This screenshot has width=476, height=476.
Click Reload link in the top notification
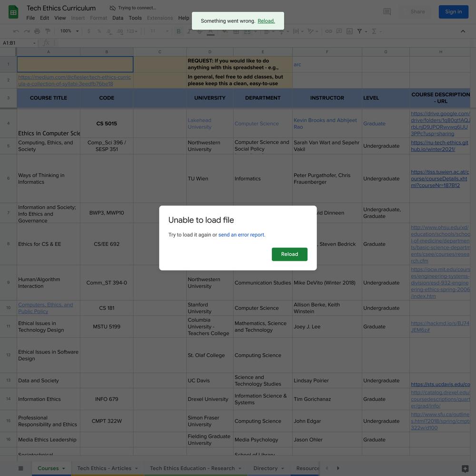click(x=266, y=21)
